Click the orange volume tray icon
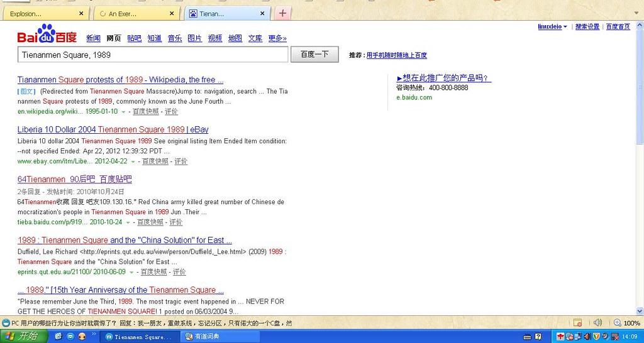Viewport: 644px width, 343px height. click(587, 337)
